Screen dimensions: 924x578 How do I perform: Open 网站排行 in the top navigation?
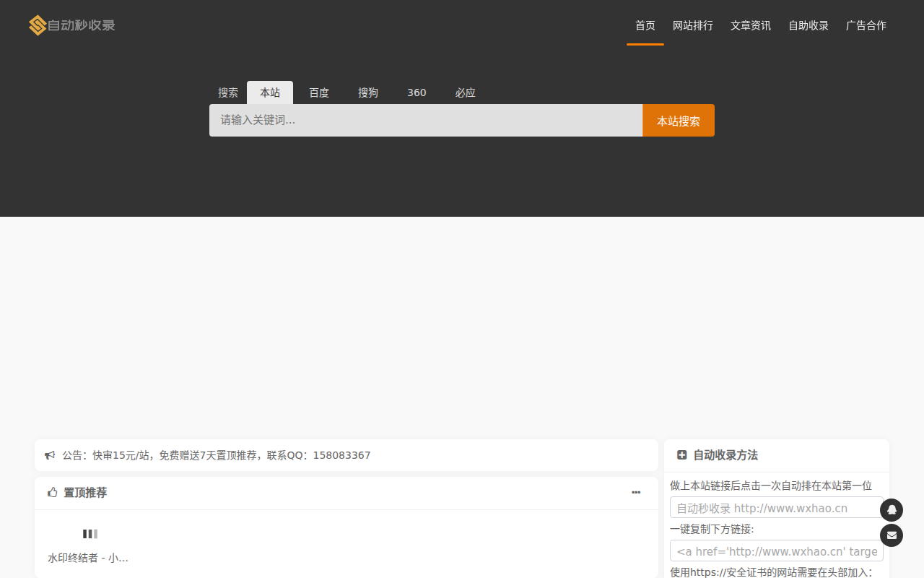pyautogui.click(x=693, y=25)
